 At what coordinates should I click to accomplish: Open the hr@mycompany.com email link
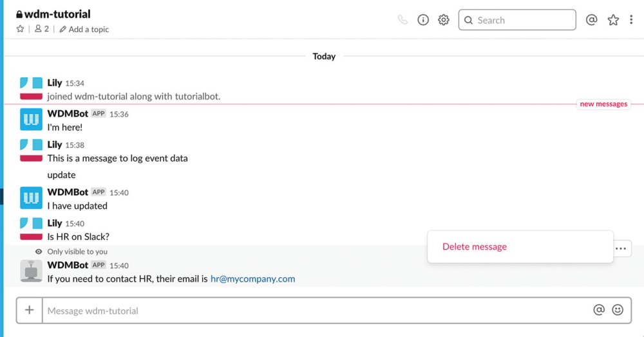(x=252, y=278)
